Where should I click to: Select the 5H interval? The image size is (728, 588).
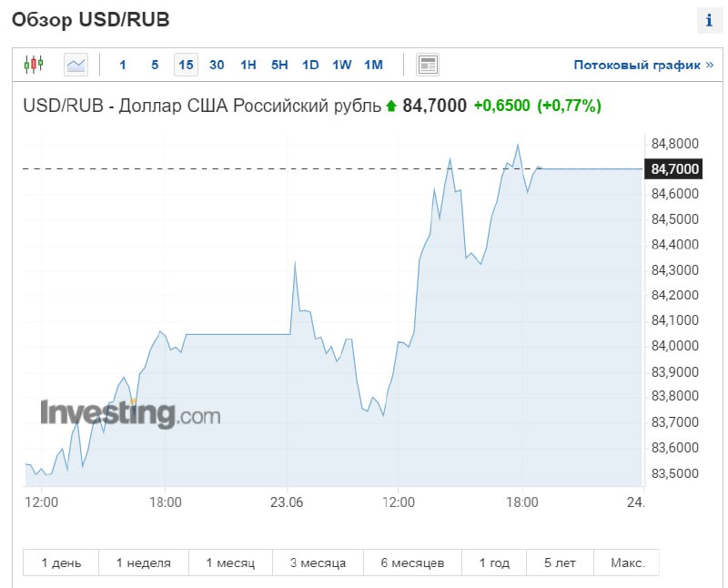click(x=279, y=65)
